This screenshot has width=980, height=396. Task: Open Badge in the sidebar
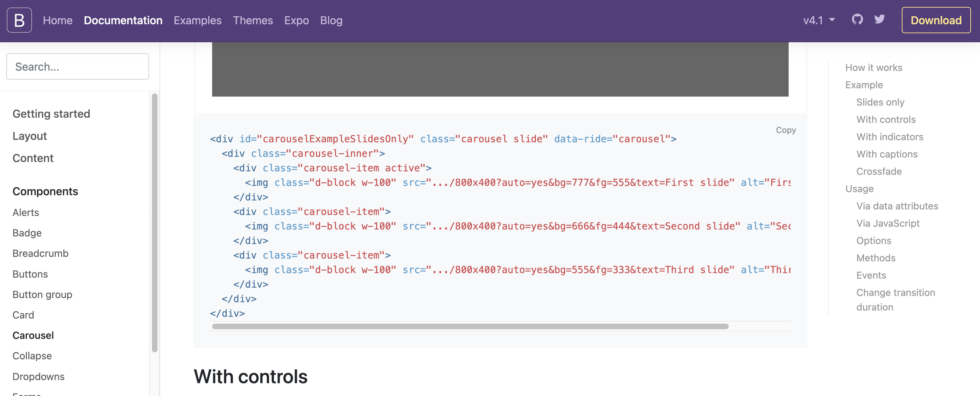click(x=27, y=233)
